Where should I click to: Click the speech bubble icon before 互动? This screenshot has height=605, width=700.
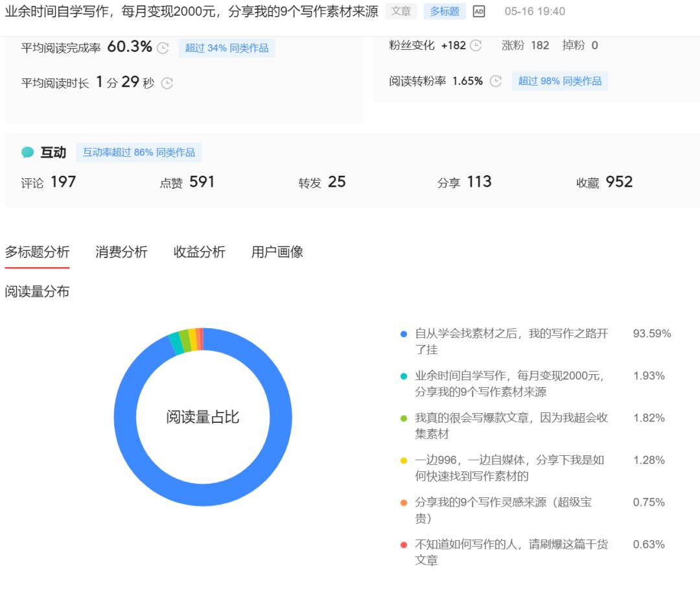point(26,152)
